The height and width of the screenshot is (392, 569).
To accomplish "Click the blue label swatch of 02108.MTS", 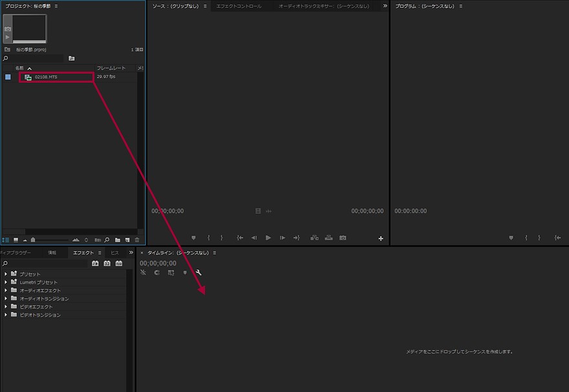I will coord(8,77).
